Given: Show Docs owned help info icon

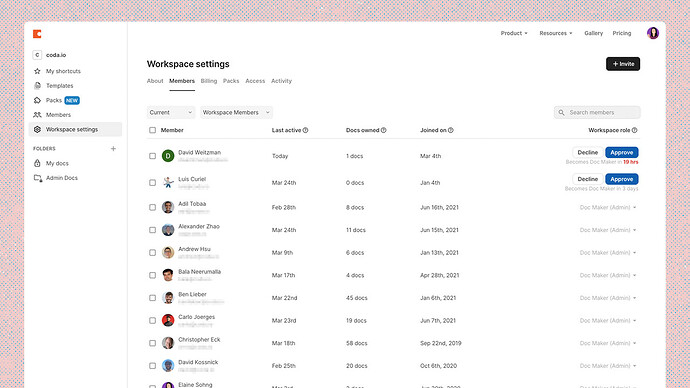Looking at the screenshot, I should coord(383,130).
